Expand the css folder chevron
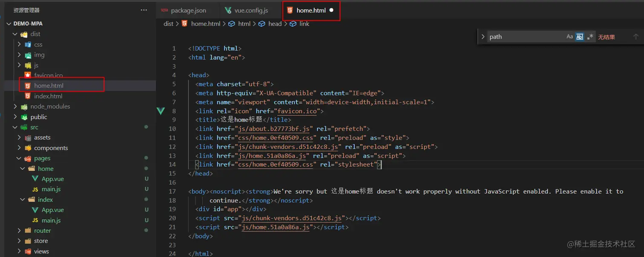Screen dimensions: 644x257 click(x=19, y=44)
